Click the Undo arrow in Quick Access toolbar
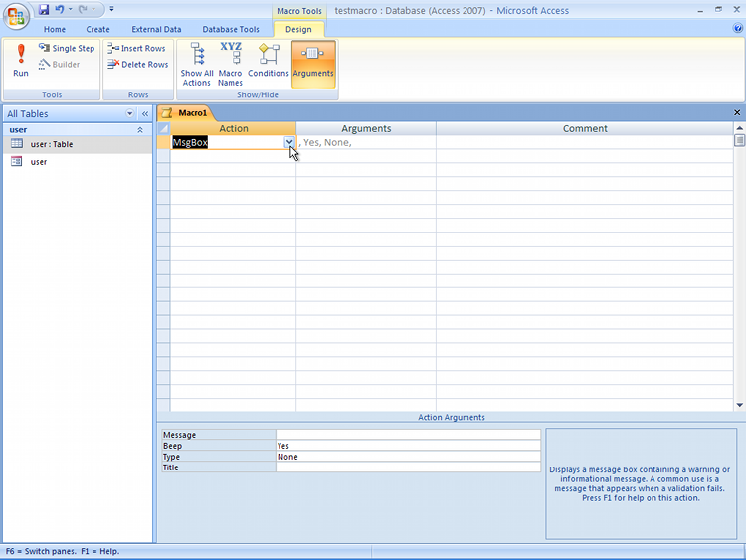The height and width of the screenshot is (560, 746). tap(60, 9)
